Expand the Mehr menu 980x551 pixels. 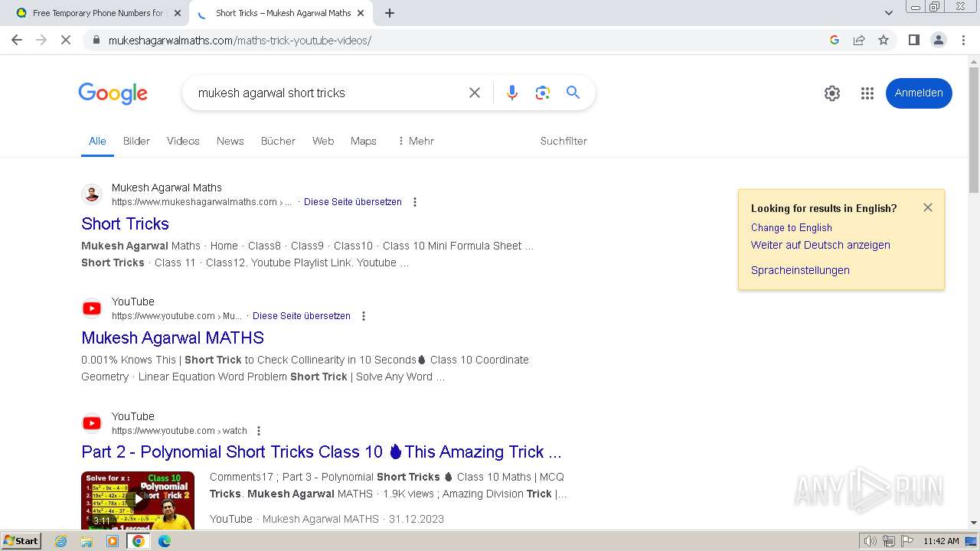click(416, 141)
